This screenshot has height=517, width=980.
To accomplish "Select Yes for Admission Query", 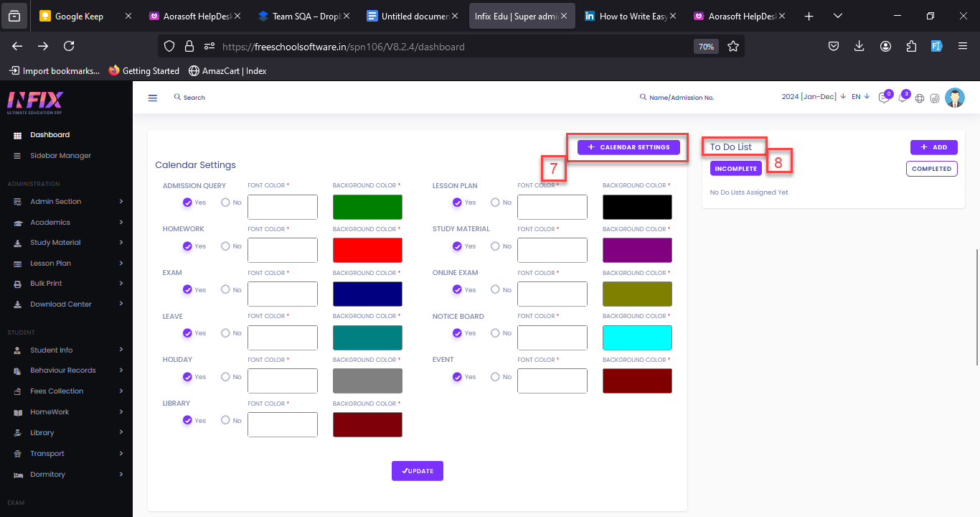I will pos(187,202).
